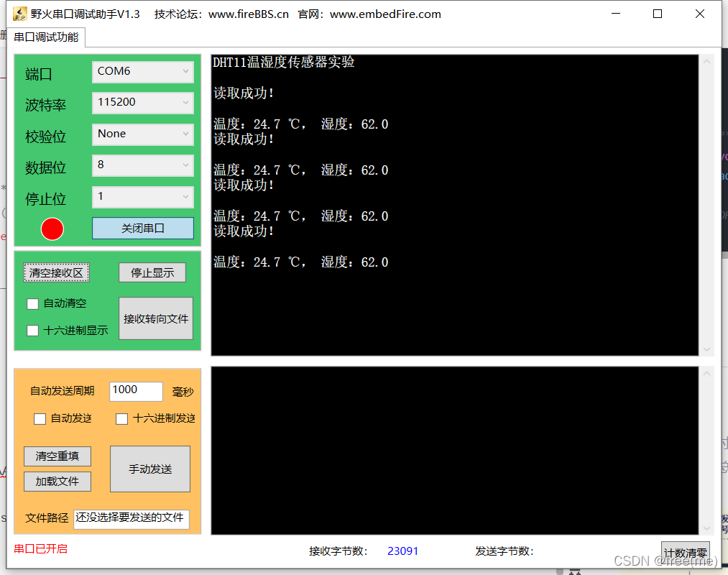The image size is (728, 575).
Task: Click the 接收字节数 value 23091
Action: pyautogui.click(x=402, y=551)
